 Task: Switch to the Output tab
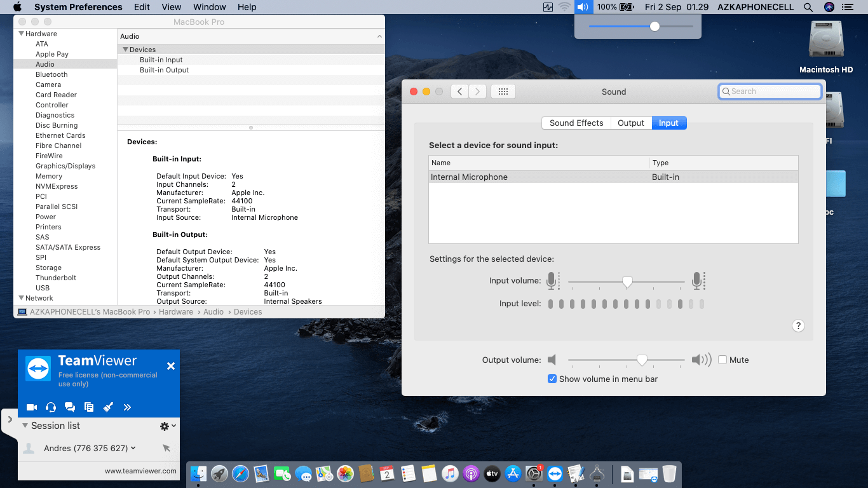point(630,123)
